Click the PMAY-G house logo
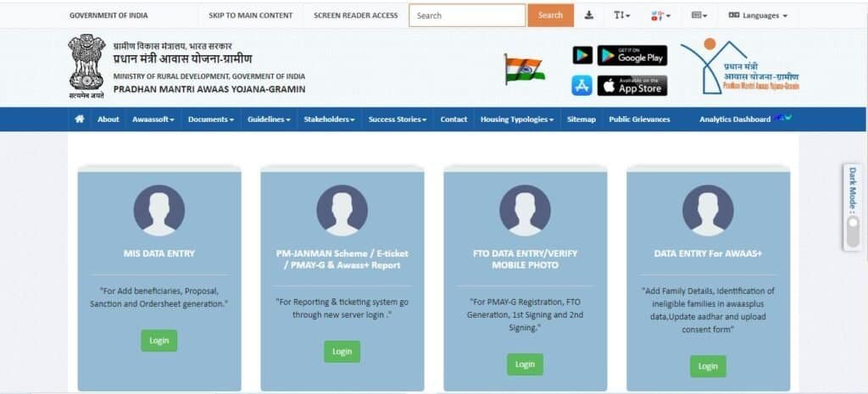The image size is (868, 394). (x=740, y=66)
